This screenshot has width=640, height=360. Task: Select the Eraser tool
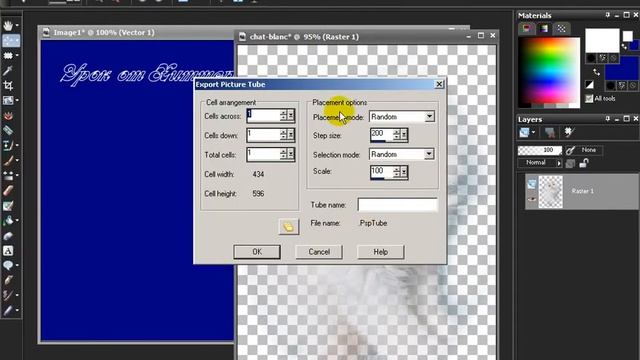click(x=8, y=191)
